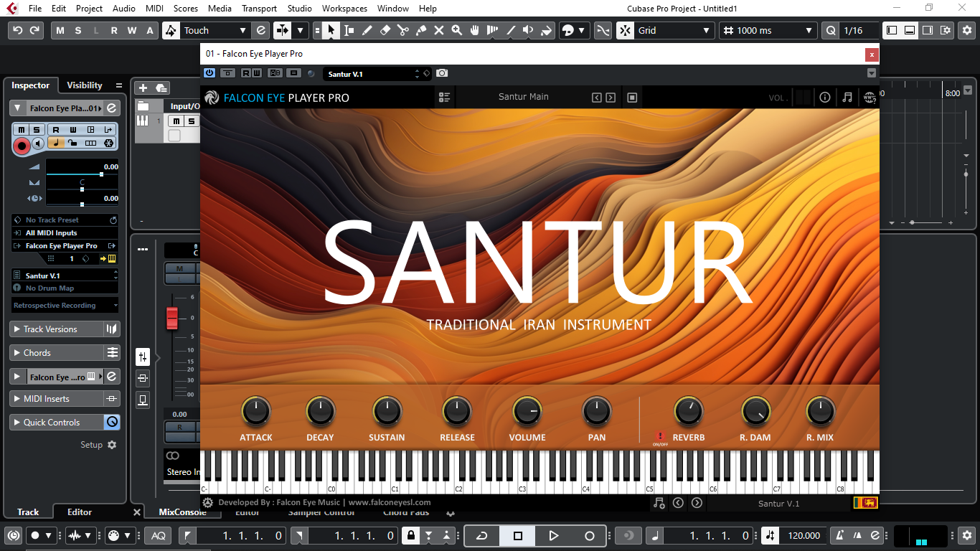Click the Undo arrow in toolbar

tap(18, 31)
